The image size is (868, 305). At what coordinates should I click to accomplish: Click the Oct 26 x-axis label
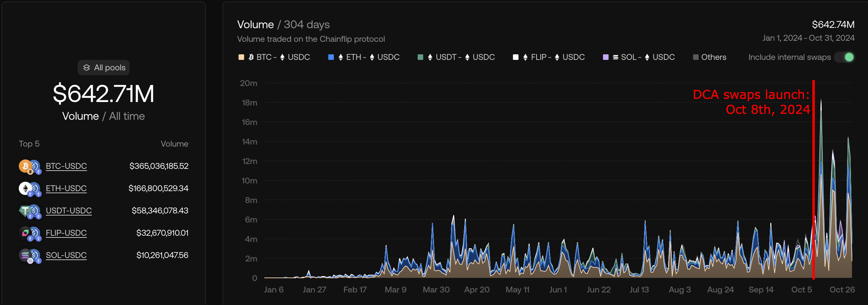point(842,290)
